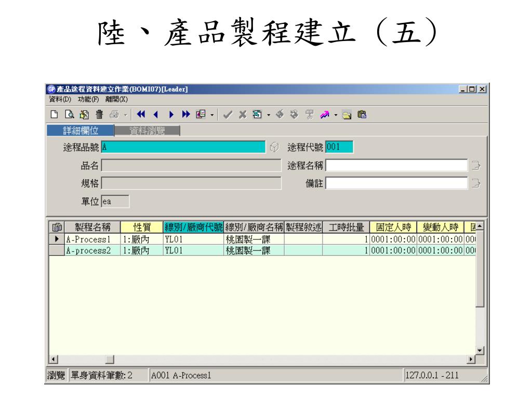Screen dimensions: 532x399
Task: Click the note icon beside 途程名稱
Action: [476, 166]
